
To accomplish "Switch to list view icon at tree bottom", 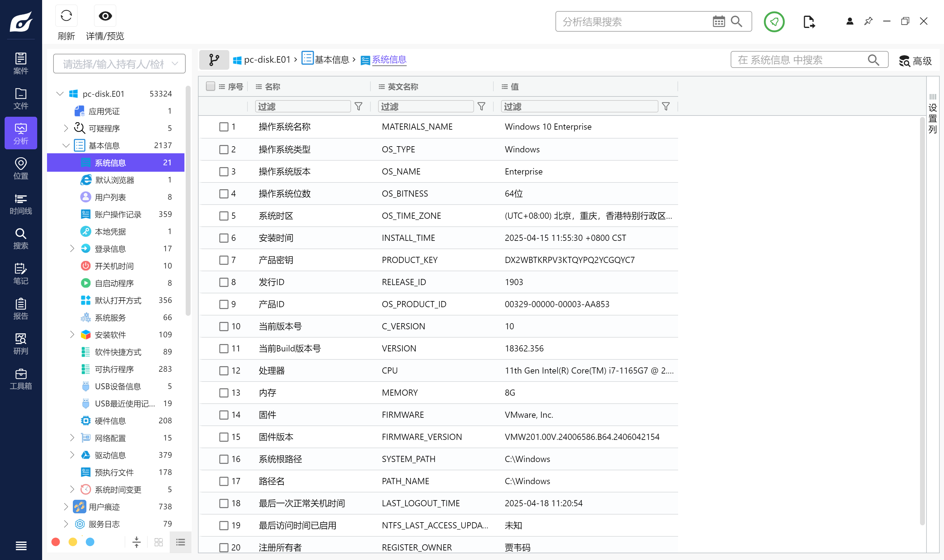I will pos(180,542).
